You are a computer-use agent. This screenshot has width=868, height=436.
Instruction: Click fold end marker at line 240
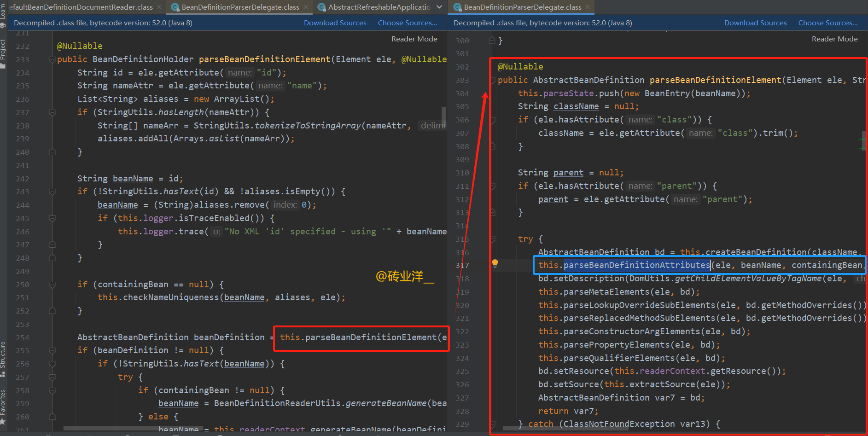point(52,152)
